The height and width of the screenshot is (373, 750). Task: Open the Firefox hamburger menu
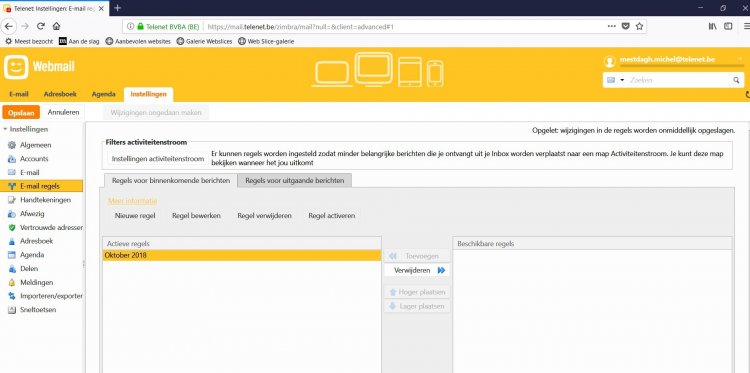(x=746, y=26)
